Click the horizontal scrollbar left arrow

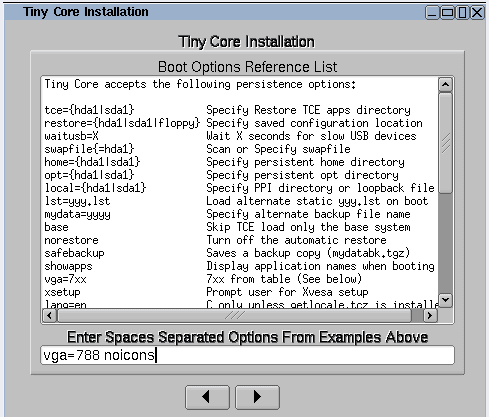[50, 315]
